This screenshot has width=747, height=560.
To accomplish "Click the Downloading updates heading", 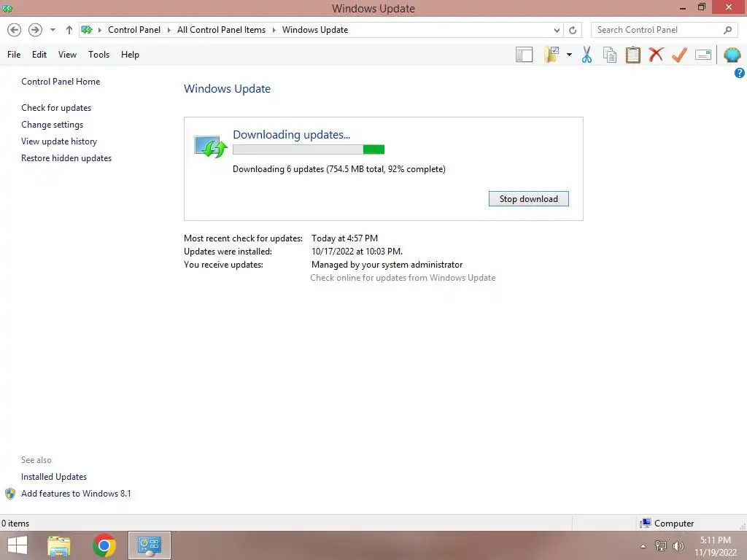I will pyautogui.click(x=291, y=135).
